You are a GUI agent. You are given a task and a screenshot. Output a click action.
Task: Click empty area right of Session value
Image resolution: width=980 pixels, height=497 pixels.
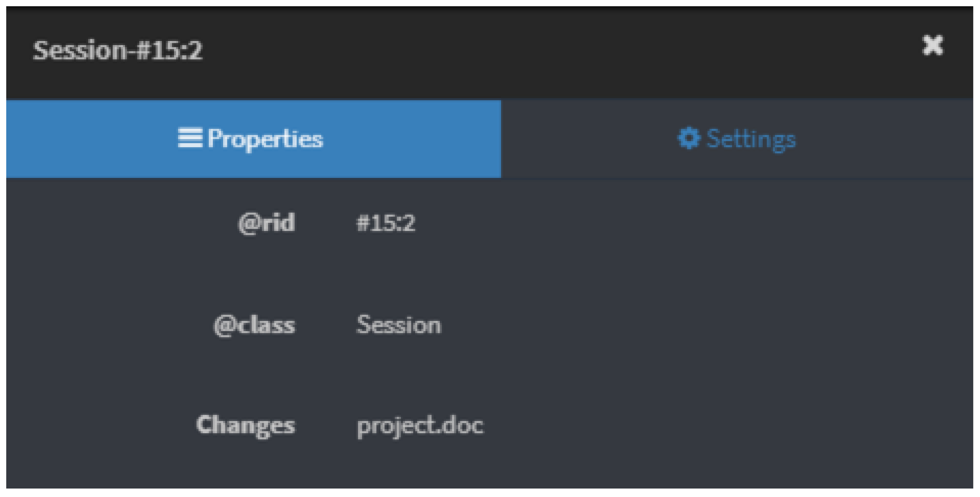(669, 324)
